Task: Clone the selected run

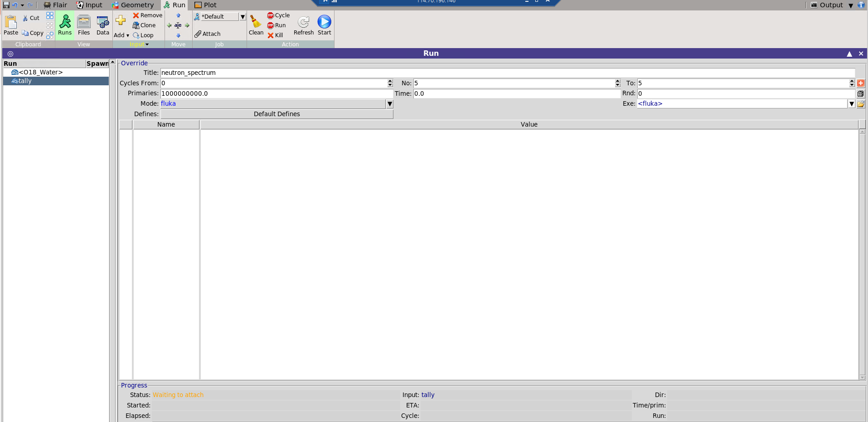Action: click(x=144, y=25)
